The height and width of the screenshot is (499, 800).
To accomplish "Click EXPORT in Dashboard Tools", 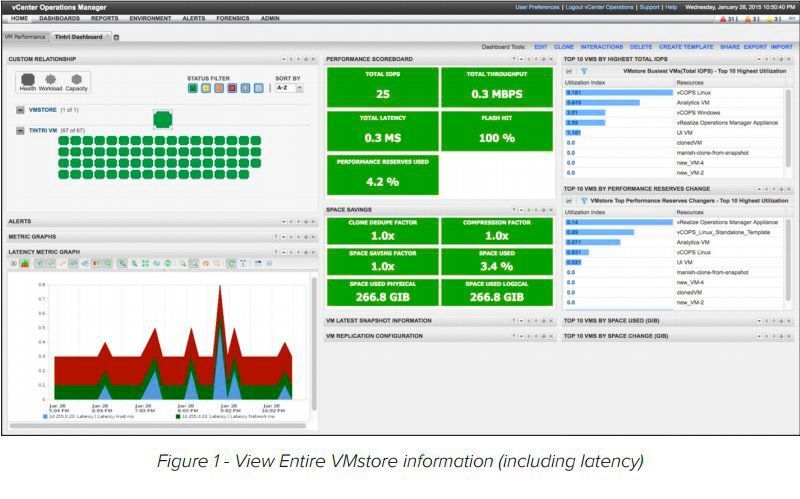I will (755, 47).
